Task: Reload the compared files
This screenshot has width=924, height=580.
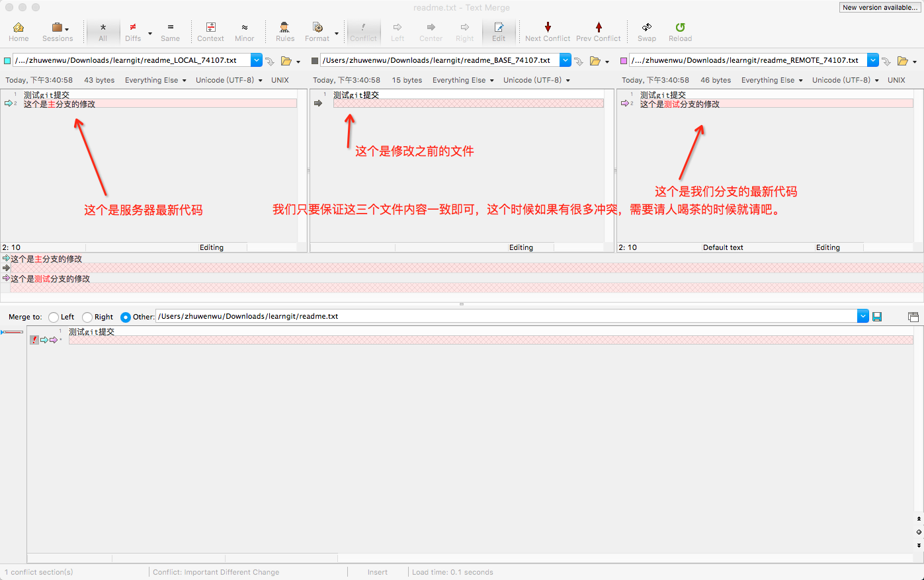Action: [x=680, y=31]
